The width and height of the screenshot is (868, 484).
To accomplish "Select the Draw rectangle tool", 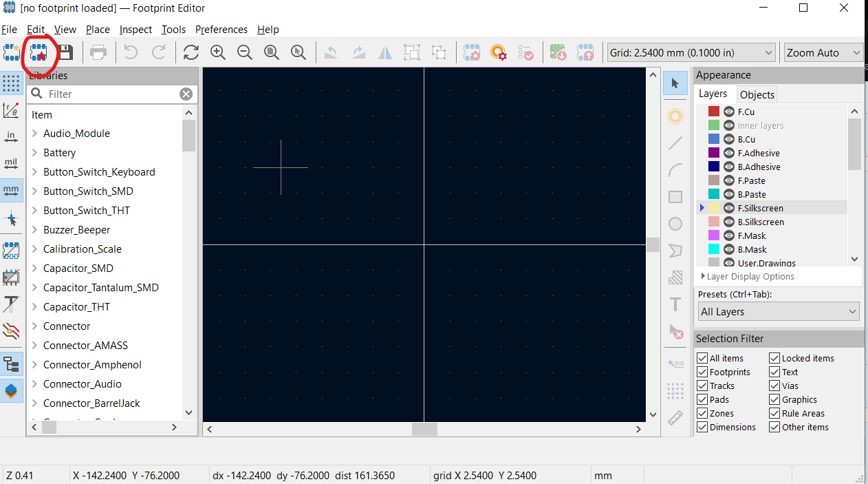I will coord(675,197).
